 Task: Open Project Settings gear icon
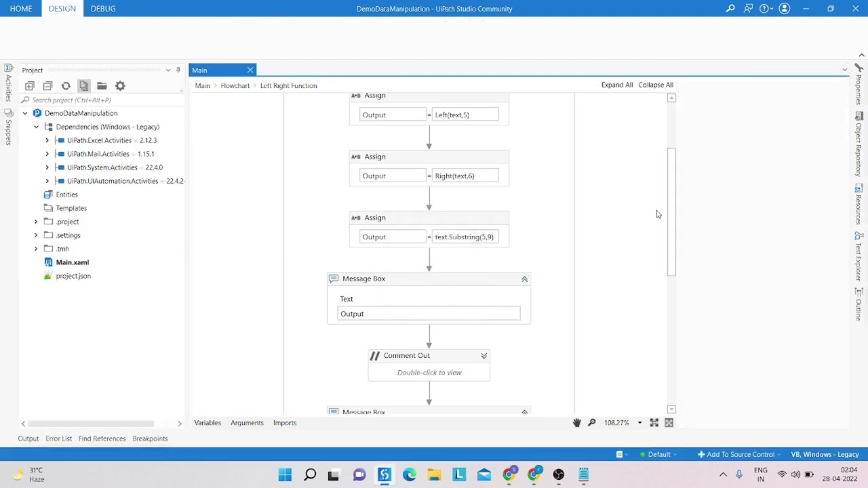coord(120,86)
